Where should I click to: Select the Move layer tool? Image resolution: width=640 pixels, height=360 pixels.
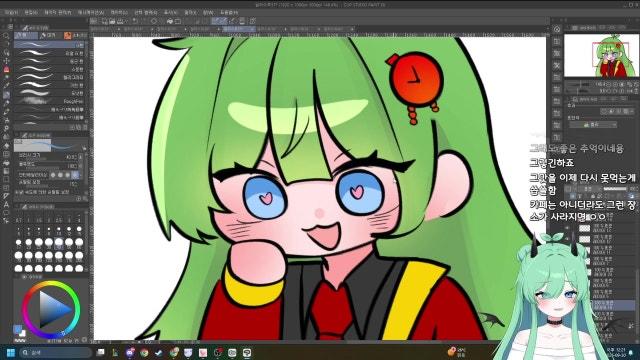pyautogui.click(x=6, y=61)
